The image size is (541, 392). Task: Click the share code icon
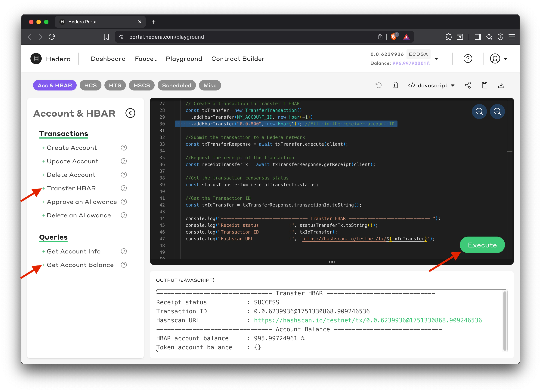(x=468, y=85)
